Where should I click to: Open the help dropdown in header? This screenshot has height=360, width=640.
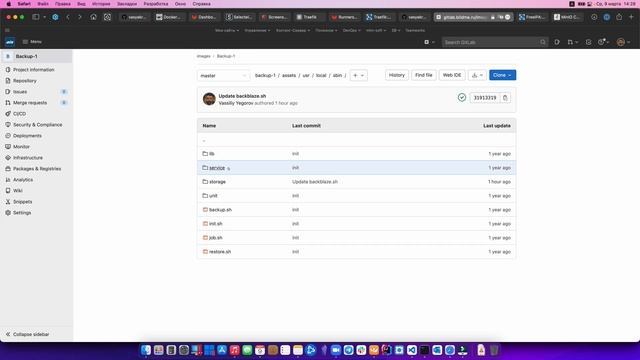603,42
